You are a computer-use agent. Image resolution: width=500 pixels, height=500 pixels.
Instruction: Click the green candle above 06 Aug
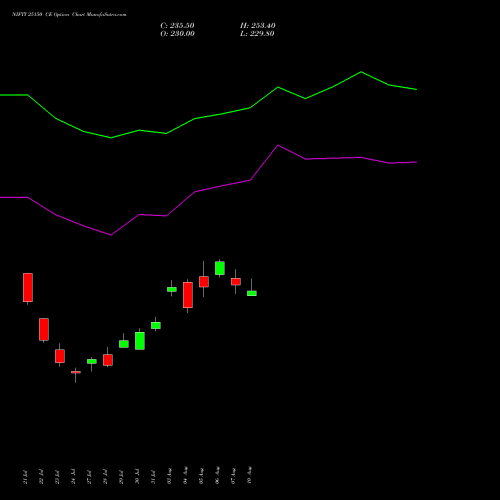(220, 268)
